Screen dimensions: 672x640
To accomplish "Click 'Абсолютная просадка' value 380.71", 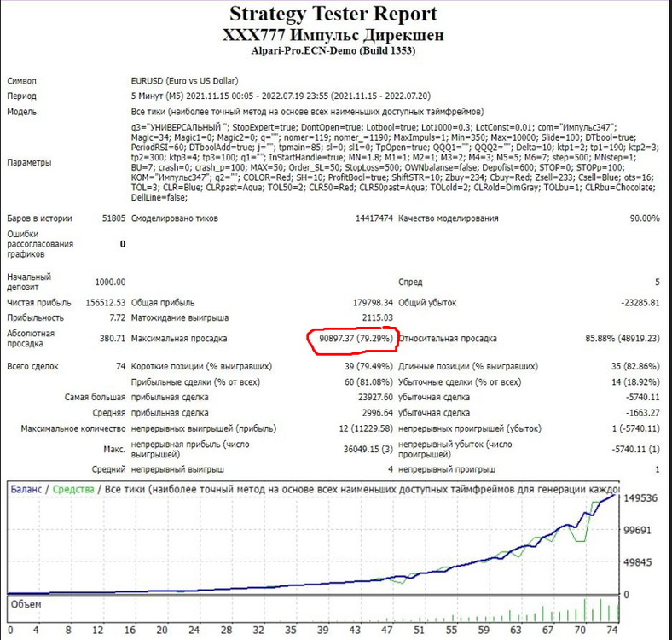I will (113, 339).
